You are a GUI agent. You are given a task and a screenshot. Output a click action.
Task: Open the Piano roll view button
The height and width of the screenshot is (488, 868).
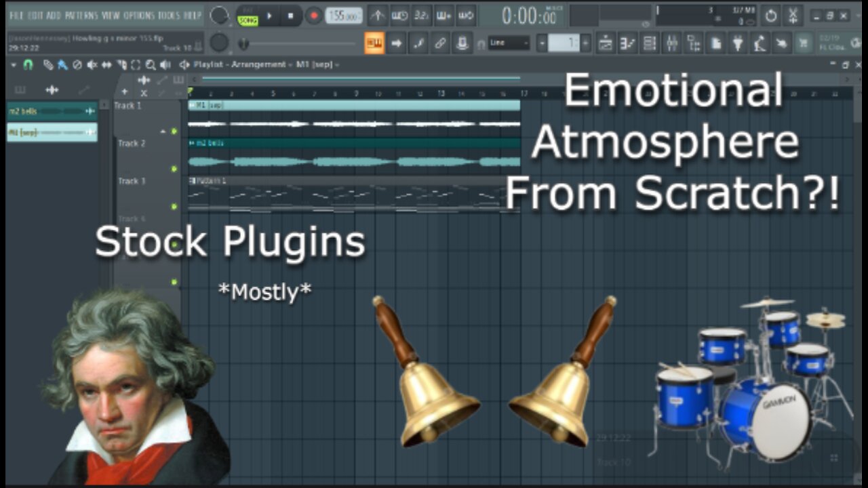627,43
